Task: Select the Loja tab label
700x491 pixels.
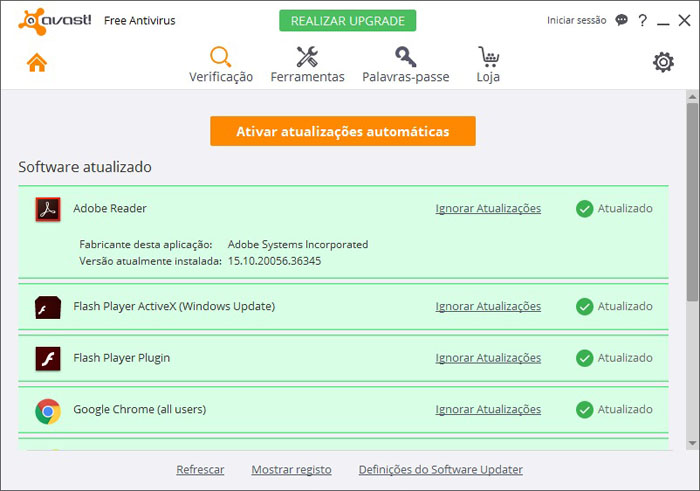Action: click(488, 77)
